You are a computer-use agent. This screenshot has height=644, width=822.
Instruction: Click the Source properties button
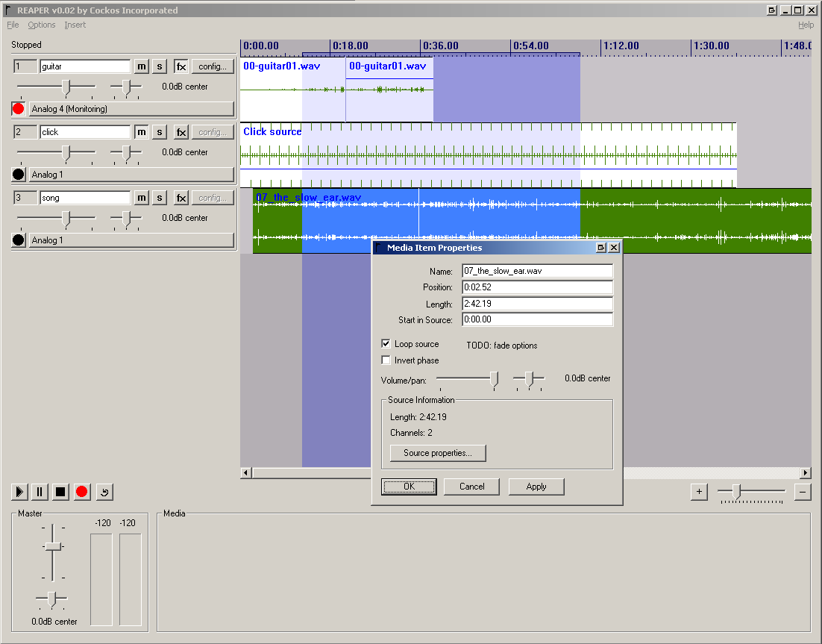click(x=437, y=453)
